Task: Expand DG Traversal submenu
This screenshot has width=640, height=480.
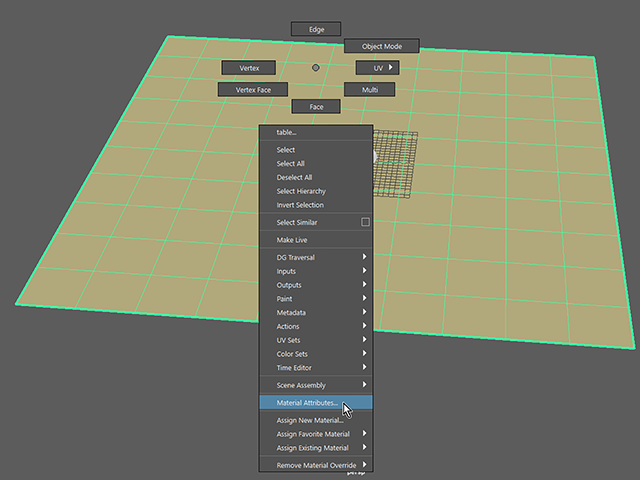Action: point(316,258)
